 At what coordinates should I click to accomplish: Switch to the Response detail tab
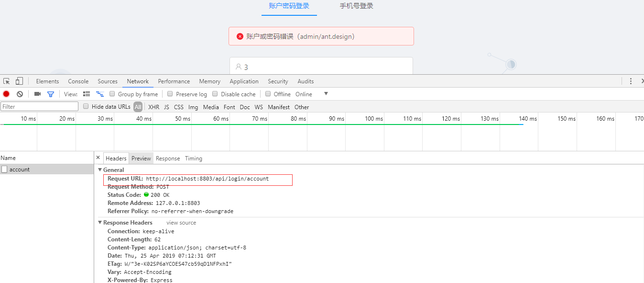pos(168,158)
